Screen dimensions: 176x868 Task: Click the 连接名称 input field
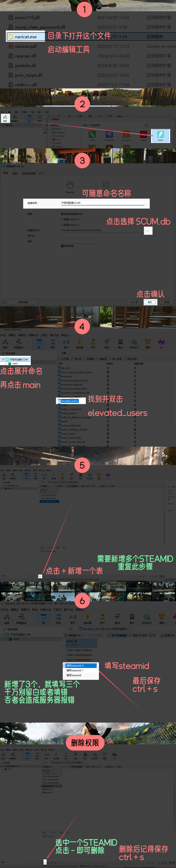click(103, 203)
